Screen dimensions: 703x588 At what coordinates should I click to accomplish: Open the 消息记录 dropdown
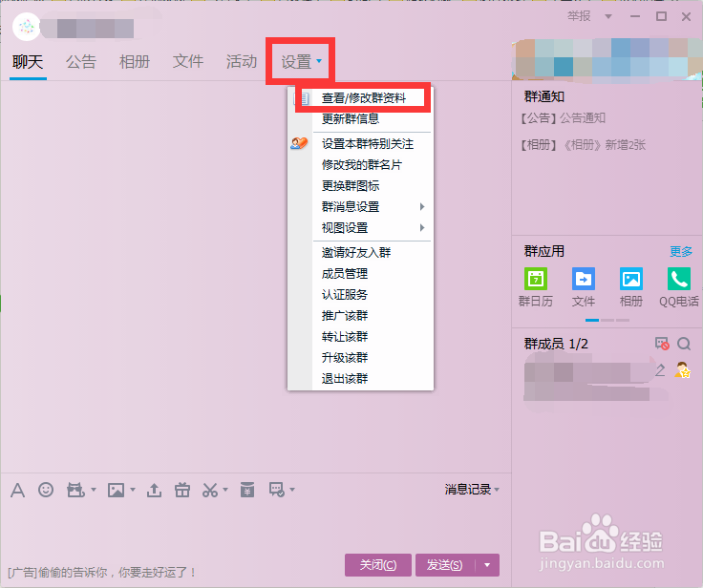coord(472,490)
